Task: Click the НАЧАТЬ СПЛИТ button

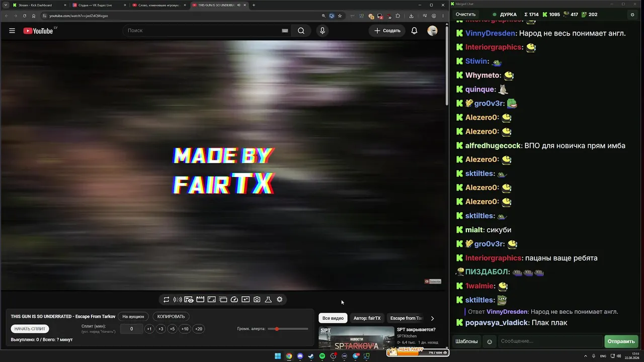Action: click(x=30, y=329)
